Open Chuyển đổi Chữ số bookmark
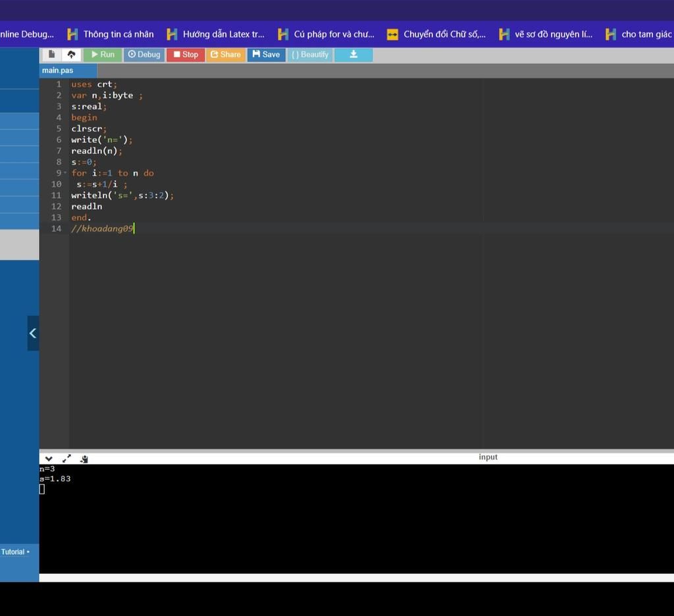674x616 pixels. click(x=436, y=34)
